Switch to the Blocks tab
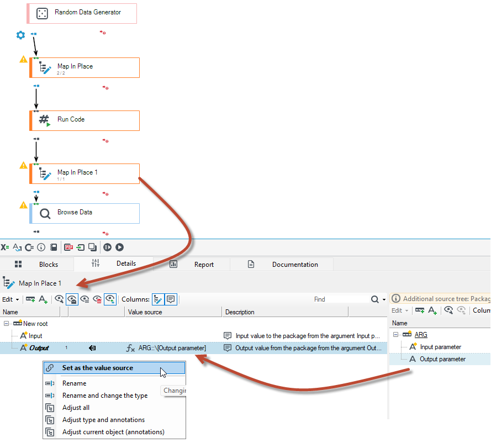This screenshot has width=491, height=448. [37, 265]
